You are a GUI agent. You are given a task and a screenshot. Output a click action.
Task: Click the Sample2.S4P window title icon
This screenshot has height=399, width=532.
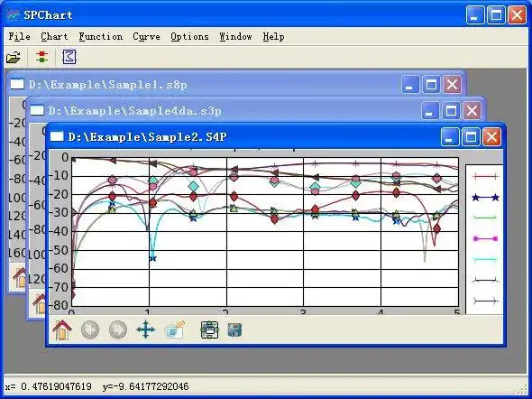click(x=57, y=136)
